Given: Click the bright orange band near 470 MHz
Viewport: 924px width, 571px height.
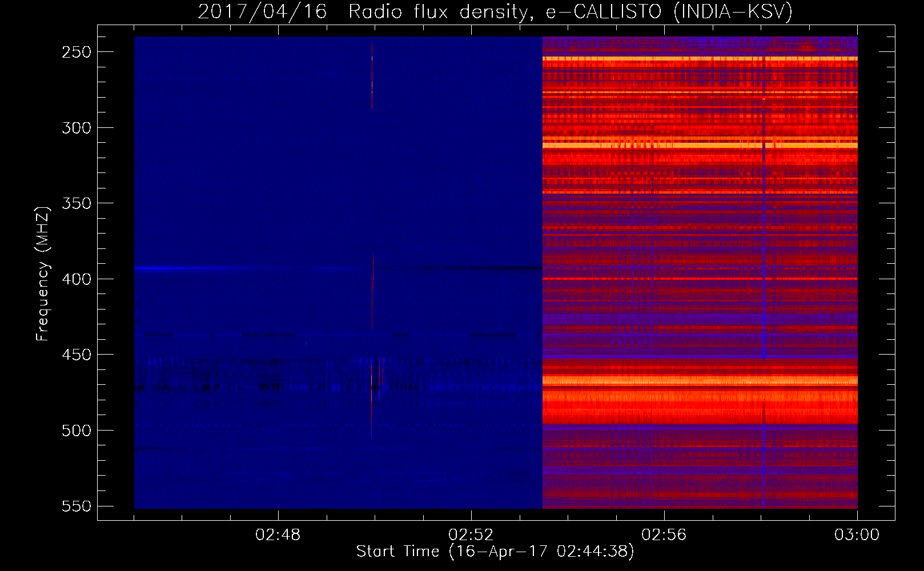Looking at the screenshot, I should 700,380.
